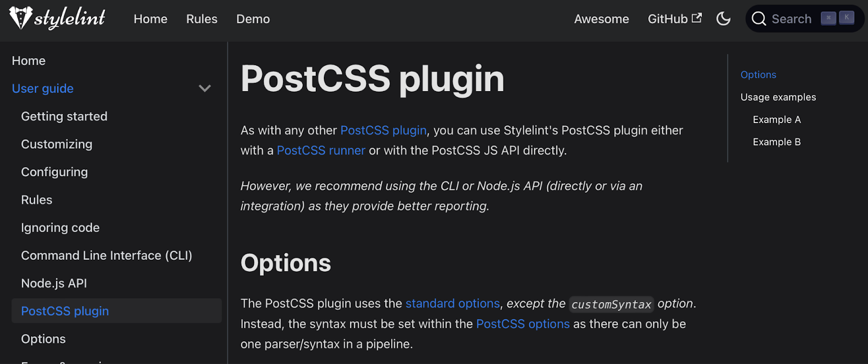Open the PostCSS options link
Image resolution: width=868 pixels, height=364 pixels.
click(522, 323)
